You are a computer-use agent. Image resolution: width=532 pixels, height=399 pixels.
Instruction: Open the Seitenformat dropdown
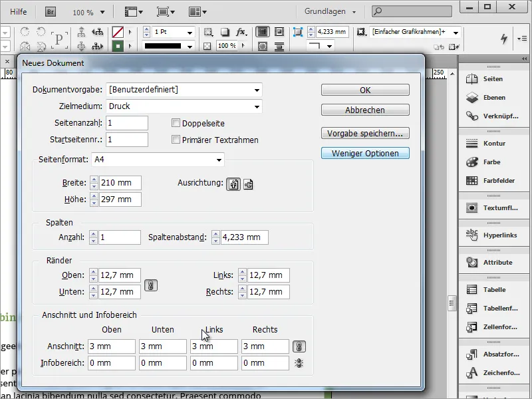coord(158,160)
